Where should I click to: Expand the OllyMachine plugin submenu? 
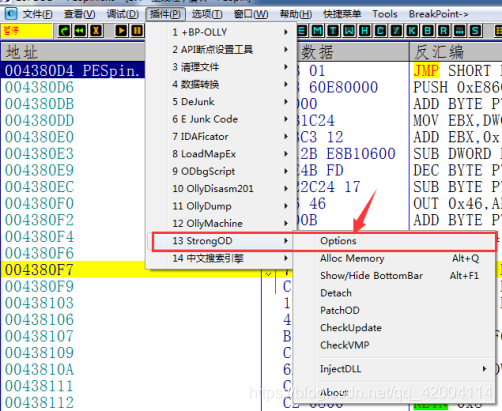[221, 223]
